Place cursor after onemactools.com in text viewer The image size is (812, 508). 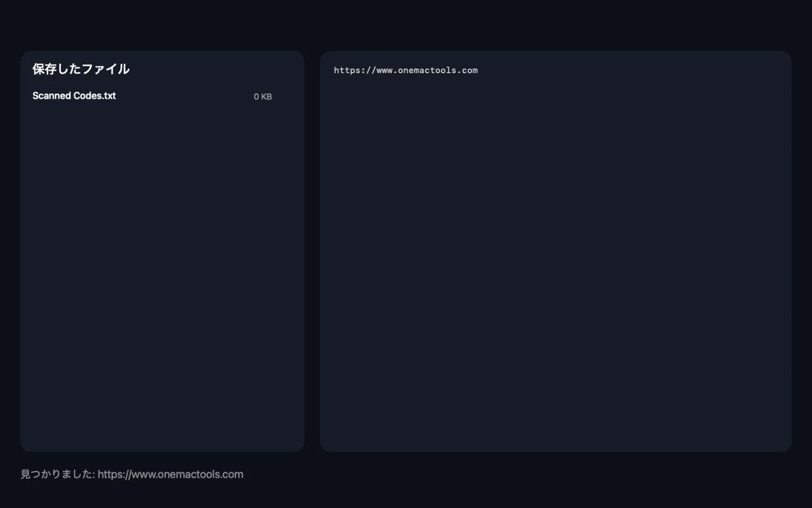click(479, 70)
